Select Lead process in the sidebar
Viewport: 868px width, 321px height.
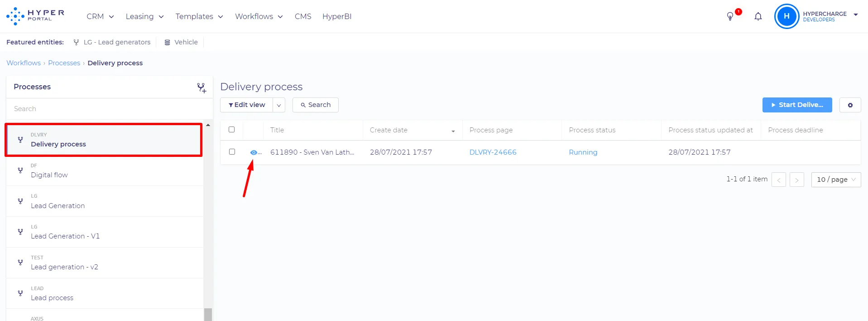click(105, 293)
